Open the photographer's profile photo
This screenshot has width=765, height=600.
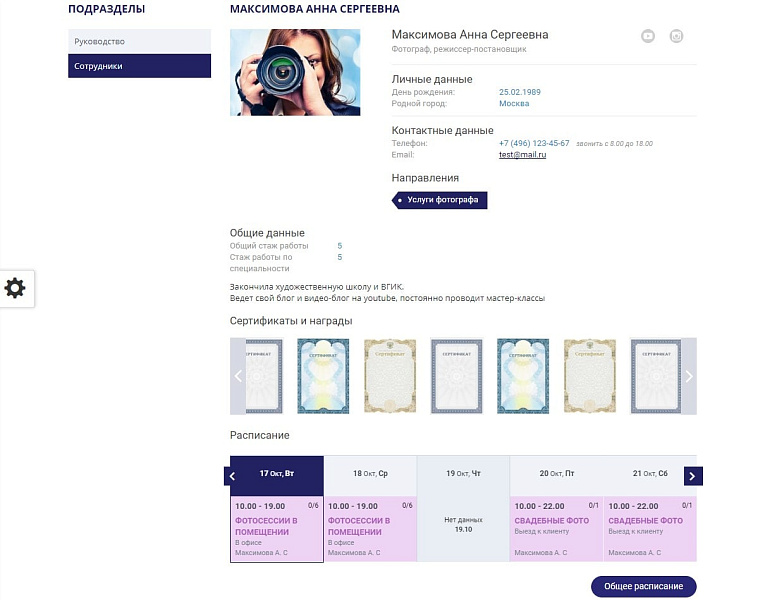295,72
